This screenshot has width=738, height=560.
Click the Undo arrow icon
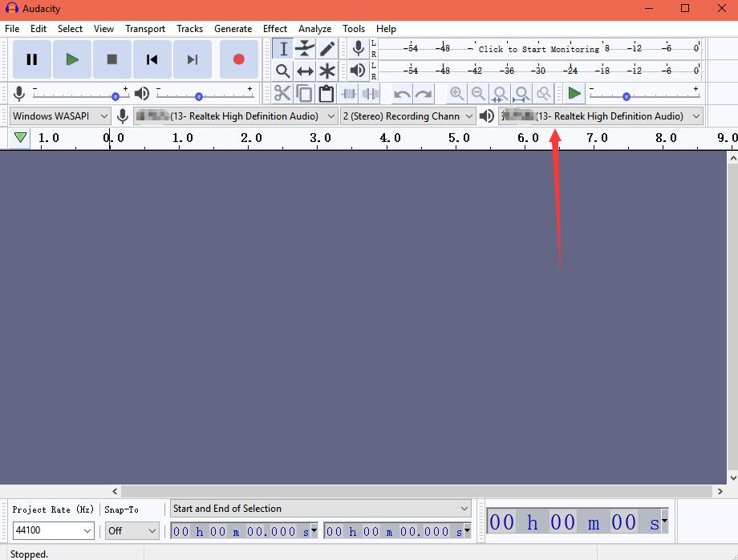pyautogui.click(x=401, y=94)
